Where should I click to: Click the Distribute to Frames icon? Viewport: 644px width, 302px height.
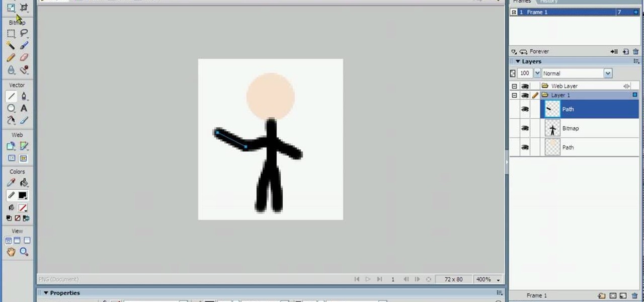[614, 51]
